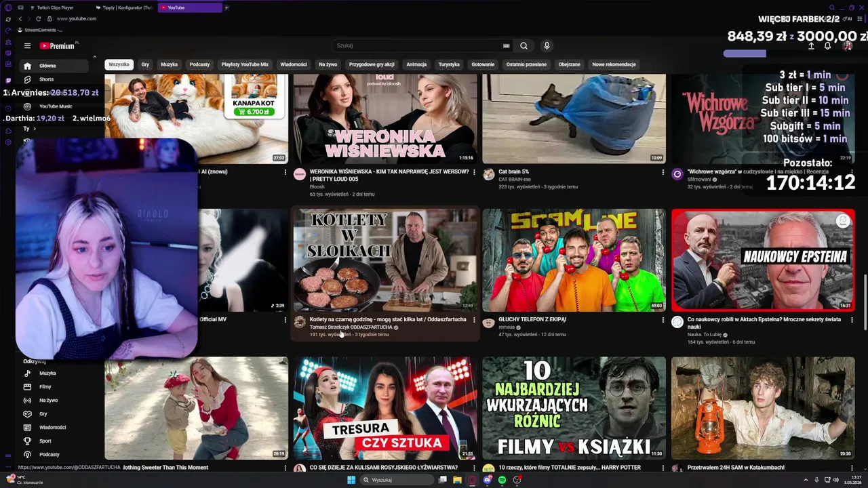Open options for WERONIKA WIŚNIEWSKA video
Screen dimensions: 868x488
[x=473, y=172]
